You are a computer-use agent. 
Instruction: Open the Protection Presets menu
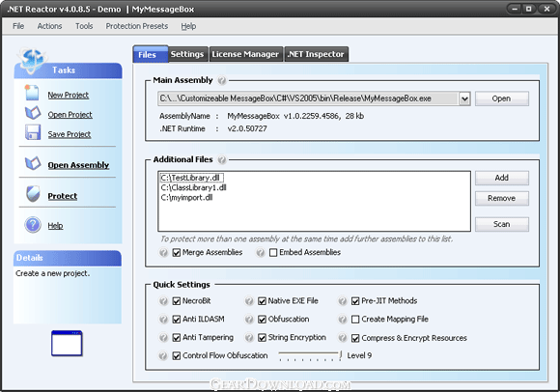(x=137, y=26)
